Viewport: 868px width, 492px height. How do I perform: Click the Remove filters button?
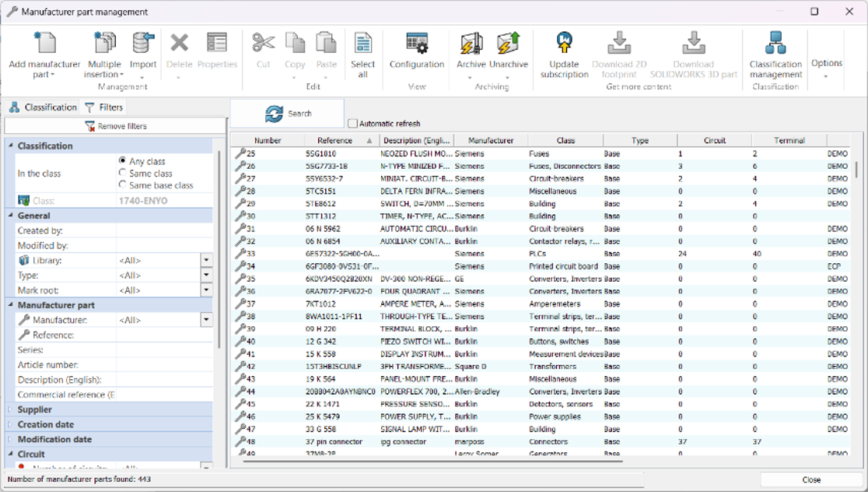[x=116, y=126]
